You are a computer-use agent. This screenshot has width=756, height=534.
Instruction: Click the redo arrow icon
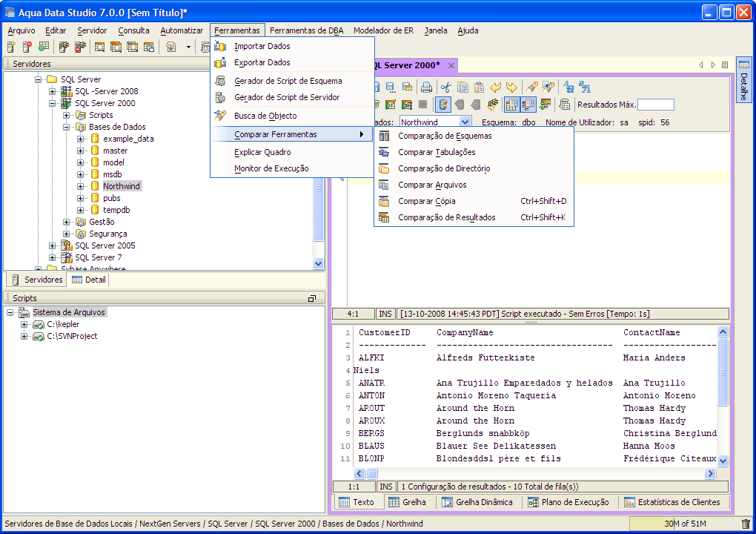(x=511, y=88)
